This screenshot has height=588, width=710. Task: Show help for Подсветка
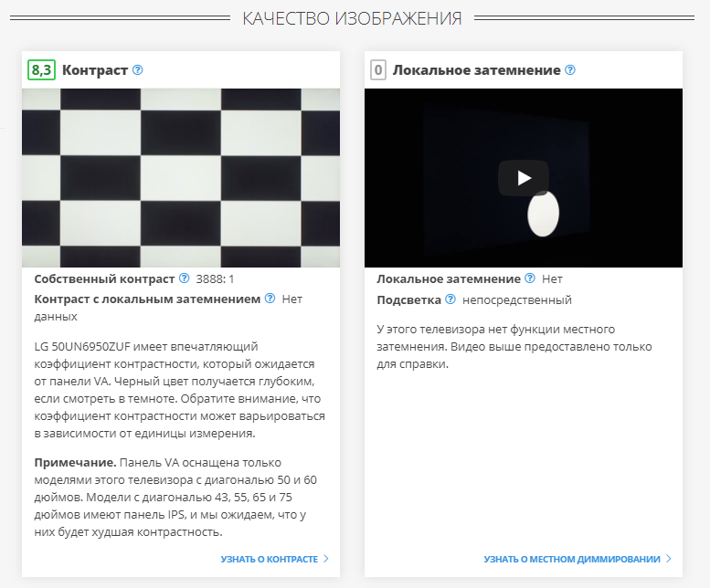click(450, 299)
